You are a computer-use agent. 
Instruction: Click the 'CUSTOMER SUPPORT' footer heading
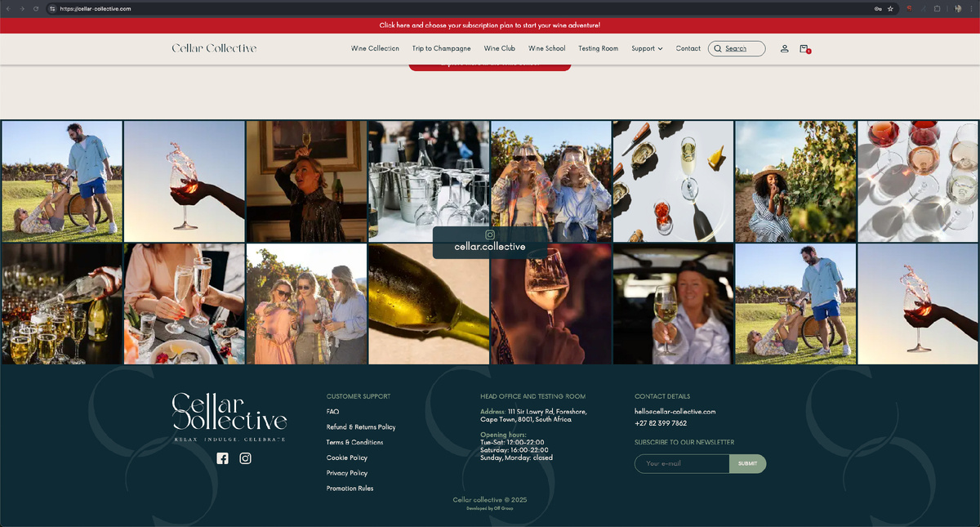(x=359, y=396)
